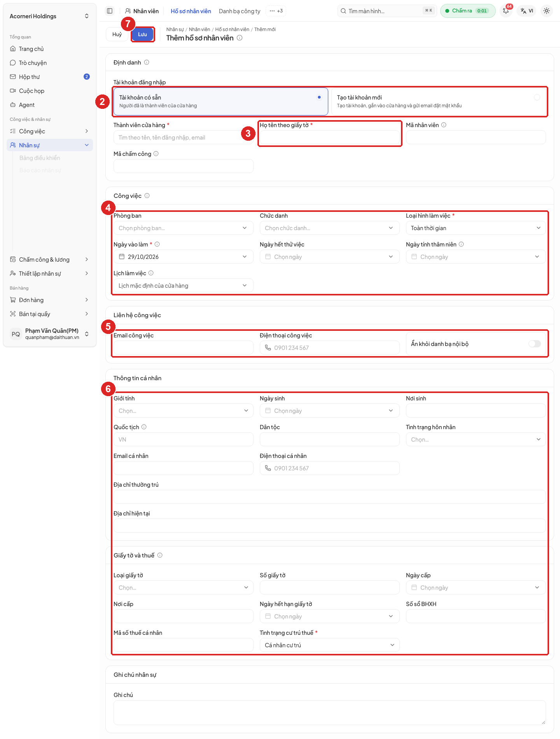Click the Ghi chú textarea

pyautogui.click(x=330, y=712)
